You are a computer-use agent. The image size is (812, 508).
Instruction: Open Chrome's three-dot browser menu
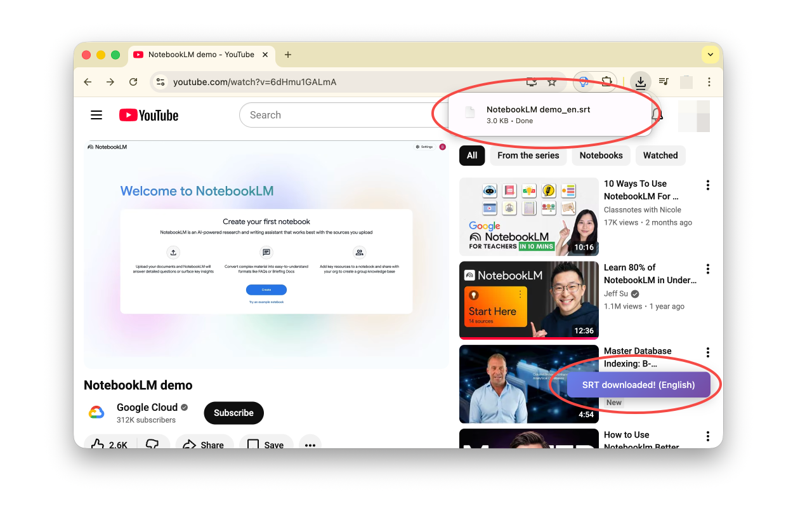pos(709,82)
